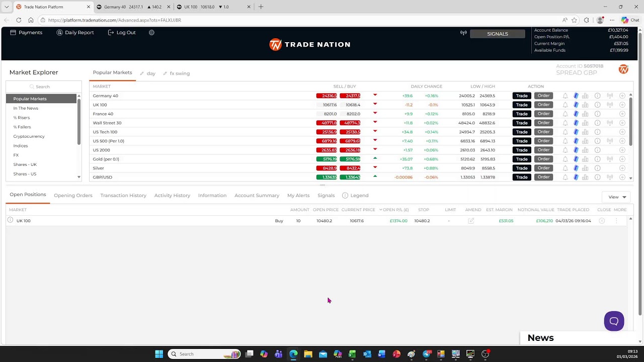Open the Daily Report link
Image resolution: width=644 pixels, height=362 pixels.
pos(75,32)
